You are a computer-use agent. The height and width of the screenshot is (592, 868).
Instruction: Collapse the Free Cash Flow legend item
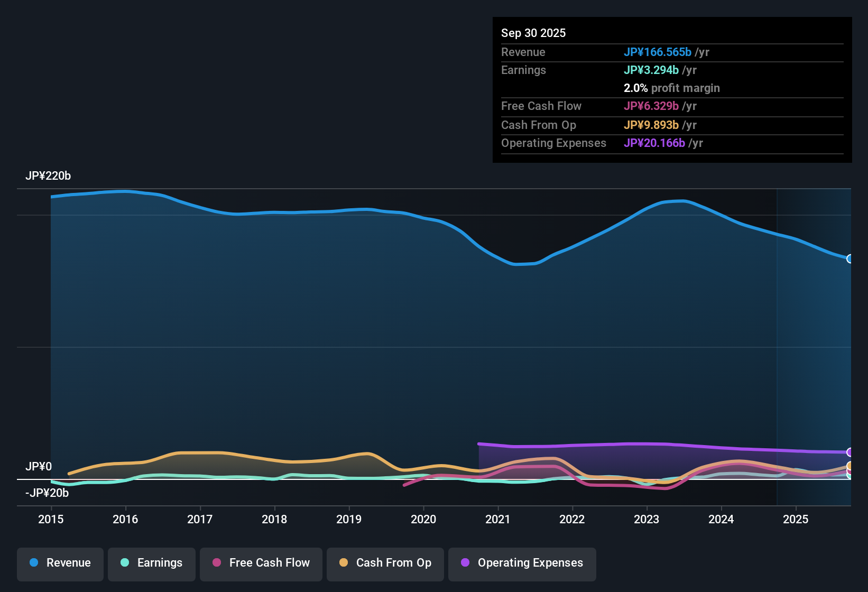point(261,563)
